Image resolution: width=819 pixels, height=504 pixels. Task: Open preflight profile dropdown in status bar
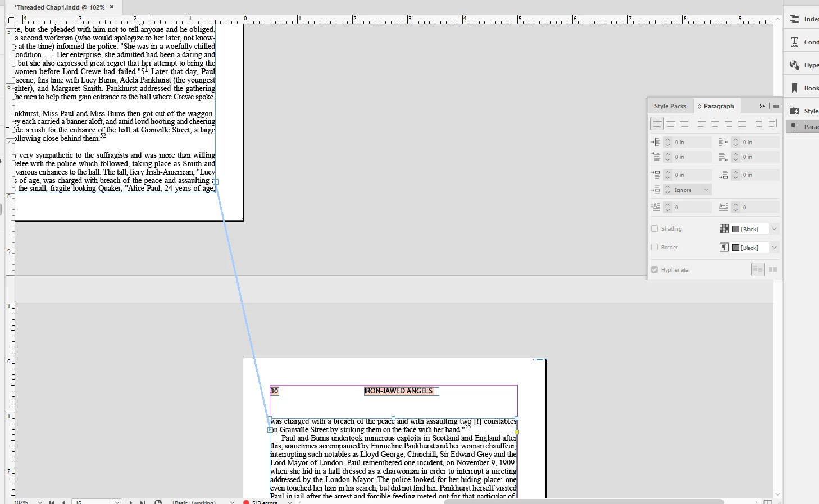pos(232,502)
